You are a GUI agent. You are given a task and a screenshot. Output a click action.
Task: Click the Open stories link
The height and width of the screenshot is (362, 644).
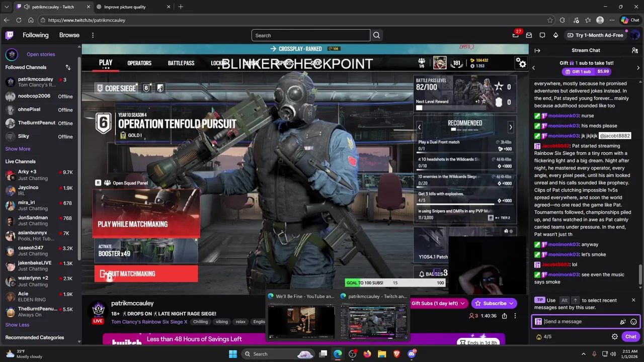[x=41, y=54]
